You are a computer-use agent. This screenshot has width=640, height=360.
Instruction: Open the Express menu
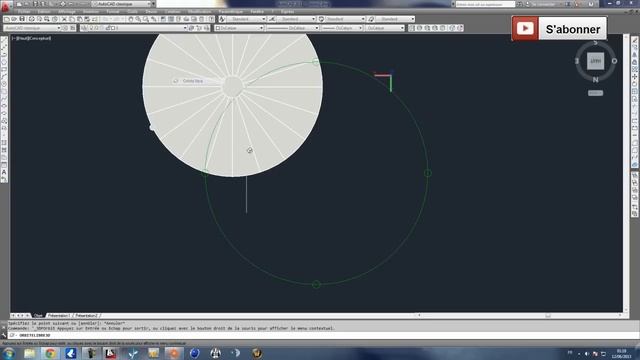[x=287, y=11]
